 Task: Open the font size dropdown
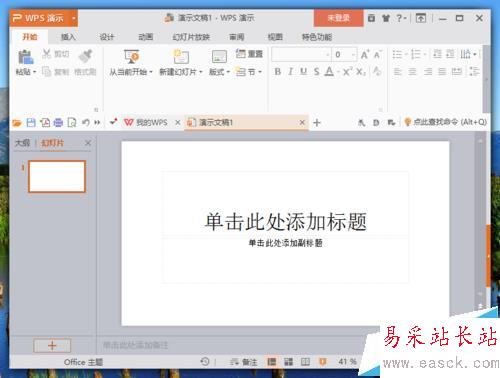pyautogui.click(x=354, y=54)
